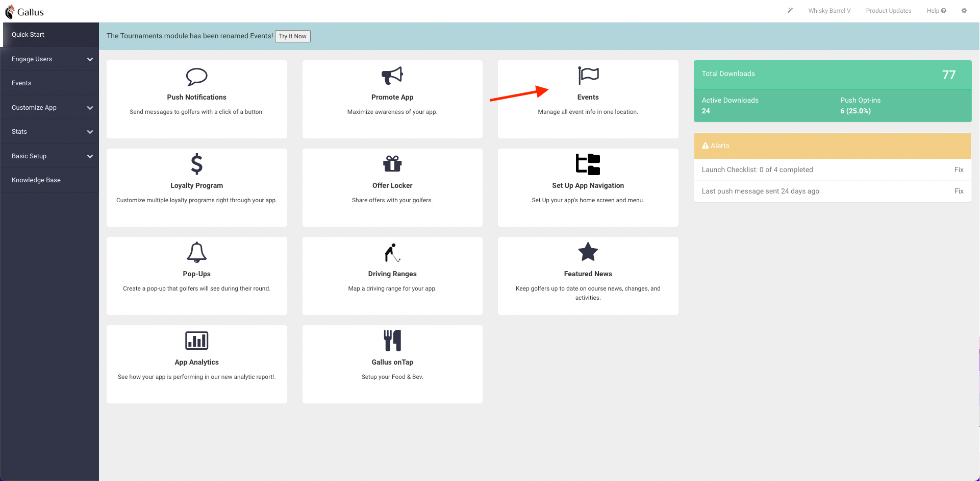This screenshot has width=980, height=481.
Task: Expand the Engage Users sidebar menu
Action: pos(49,59)
